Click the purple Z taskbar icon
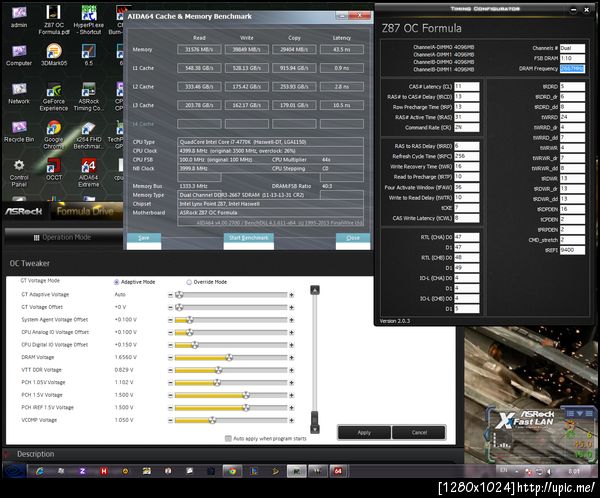 coord(82,471)
